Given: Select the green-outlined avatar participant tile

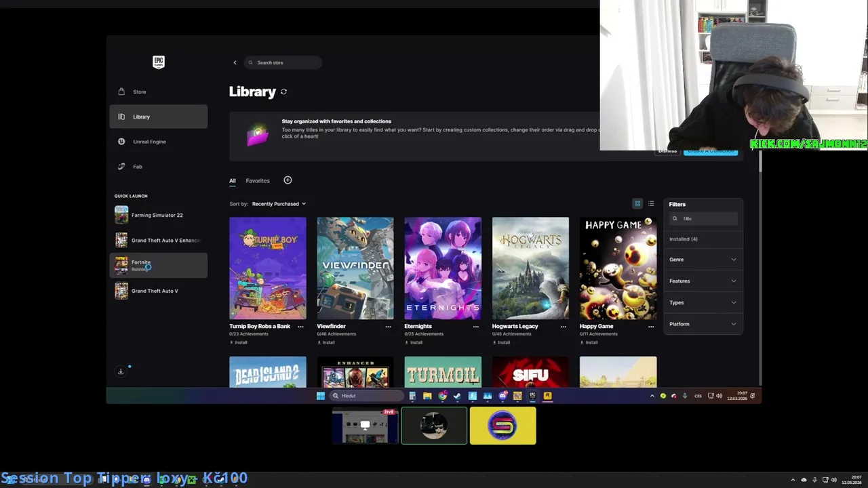Looking at the screenshot, I should click(x=434, y=426).
